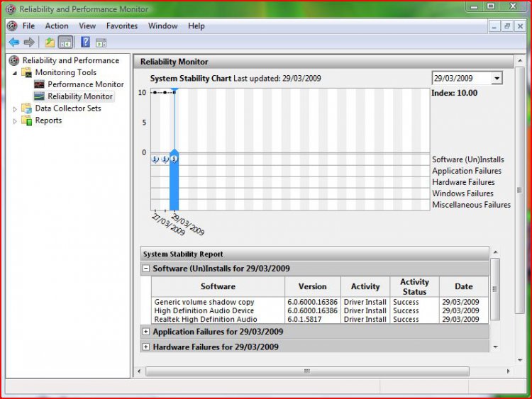This screenshot has width=532, height=399.
Task: Open the Favorites menu
Action: point(122,26)
